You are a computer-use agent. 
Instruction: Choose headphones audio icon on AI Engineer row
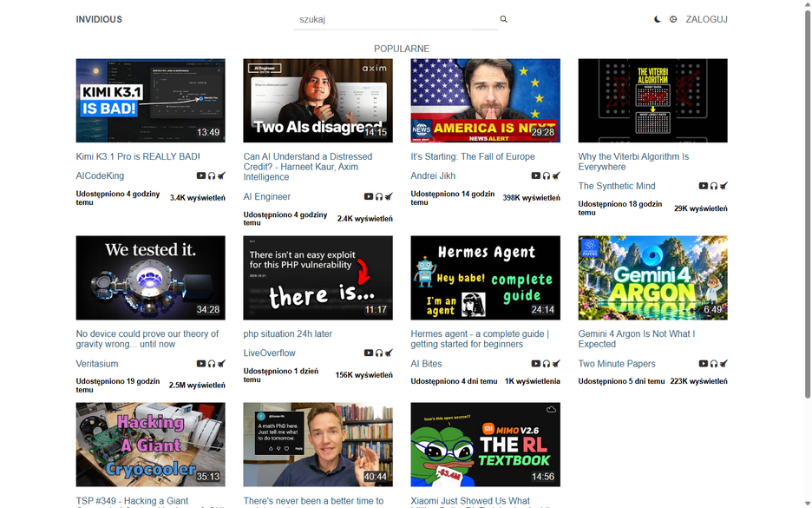pos(378,196)
